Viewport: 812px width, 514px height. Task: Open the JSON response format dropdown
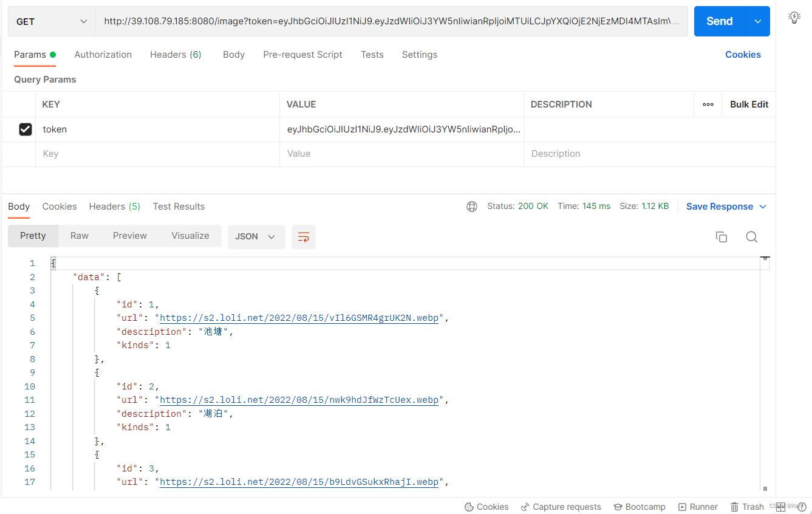(x=256, y=237)
